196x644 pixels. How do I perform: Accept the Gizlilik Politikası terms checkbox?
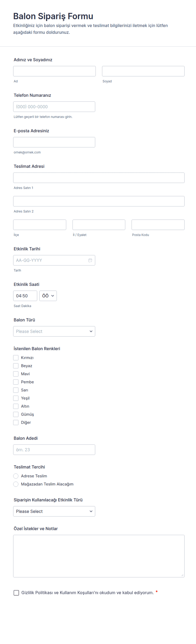point(16,593)
